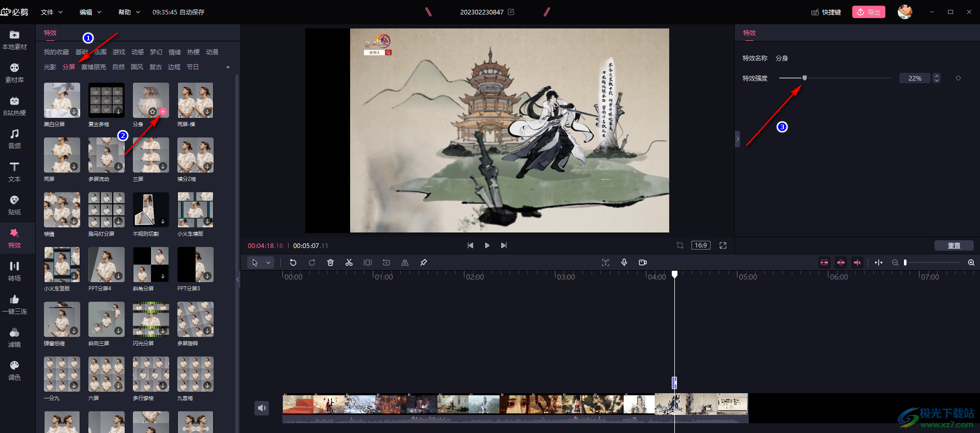Collapse the right properties panel
This screenshot has height=433, width=980.
click(737, 139)
